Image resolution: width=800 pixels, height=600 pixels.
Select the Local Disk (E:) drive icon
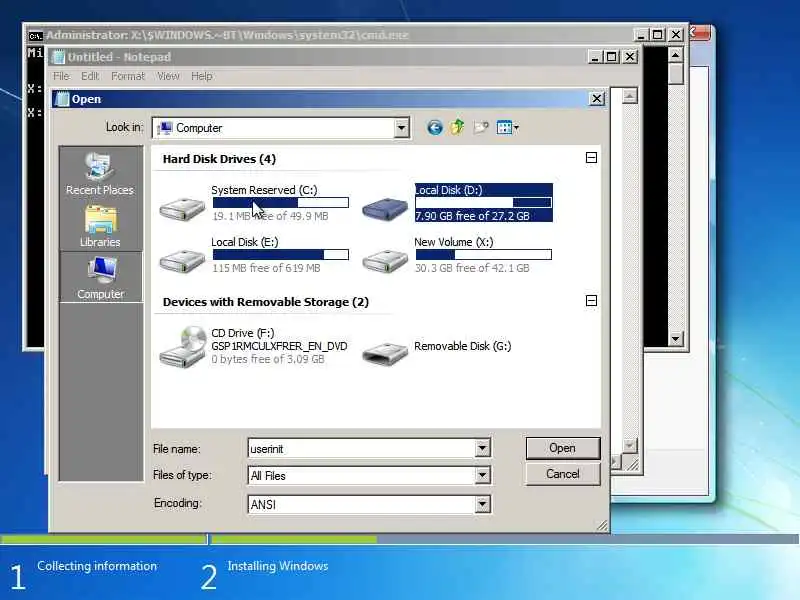coord(182,261)
